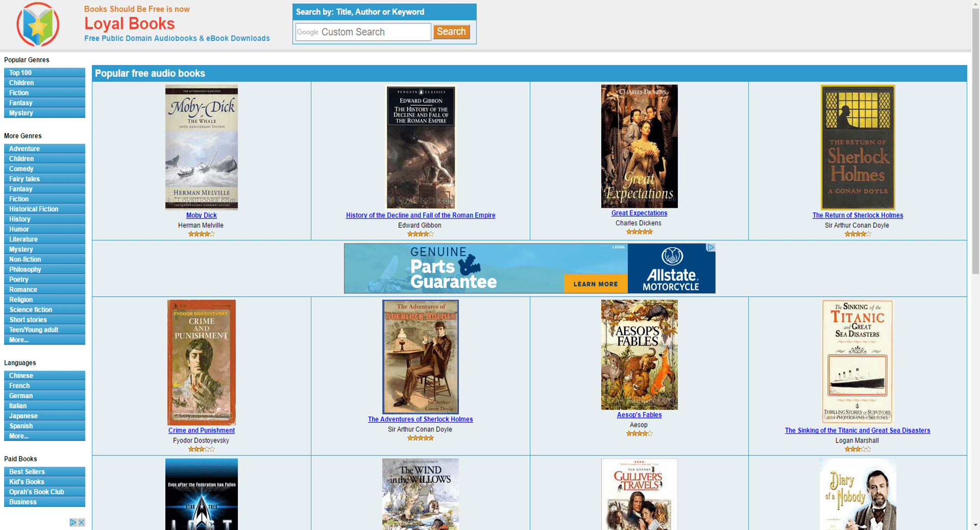Open The Return of Sherlock Holmes link
This screenshot has width=980, height=530.
click(857, 215)
